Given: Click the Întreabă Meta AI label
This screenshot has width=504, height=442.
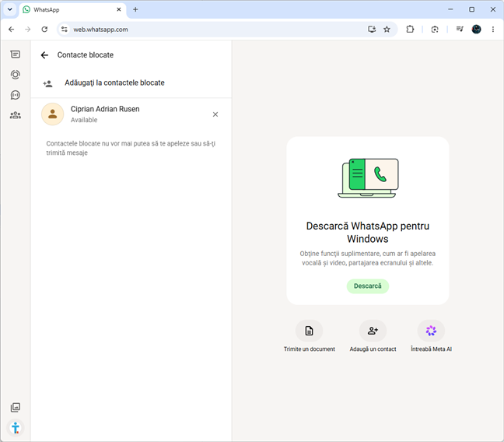Looking at the screenshot, I should (432, 349).
